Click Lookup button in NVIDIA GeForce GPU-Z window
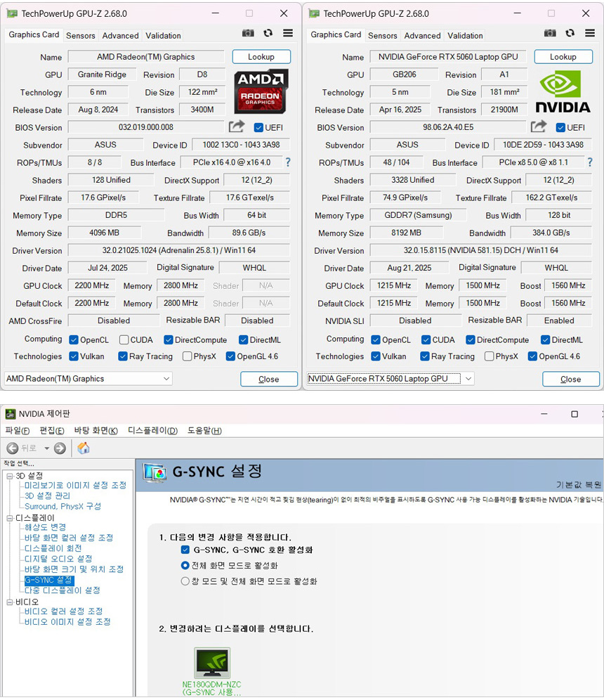Image resolution: width=604 pixels, height=700 pixels. tap(563, 57)
